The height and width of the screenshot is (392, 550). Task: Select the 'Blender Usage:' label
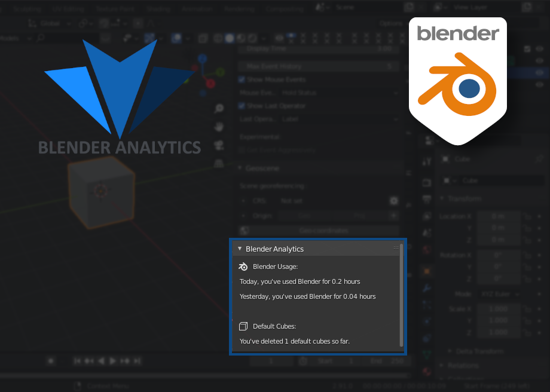click(x=276, y=267)
